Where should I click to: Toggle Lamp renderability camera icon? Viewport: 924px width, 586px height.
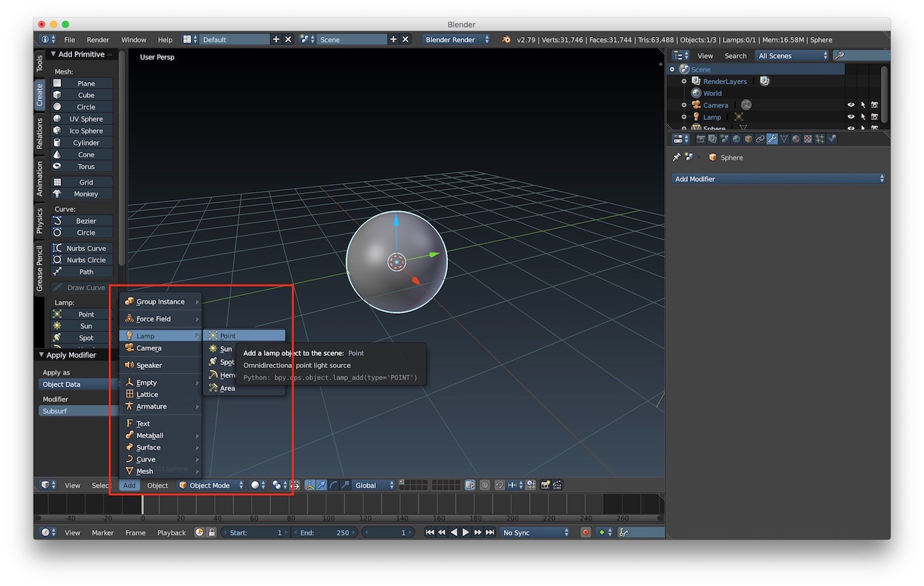[x=875, y=117]
